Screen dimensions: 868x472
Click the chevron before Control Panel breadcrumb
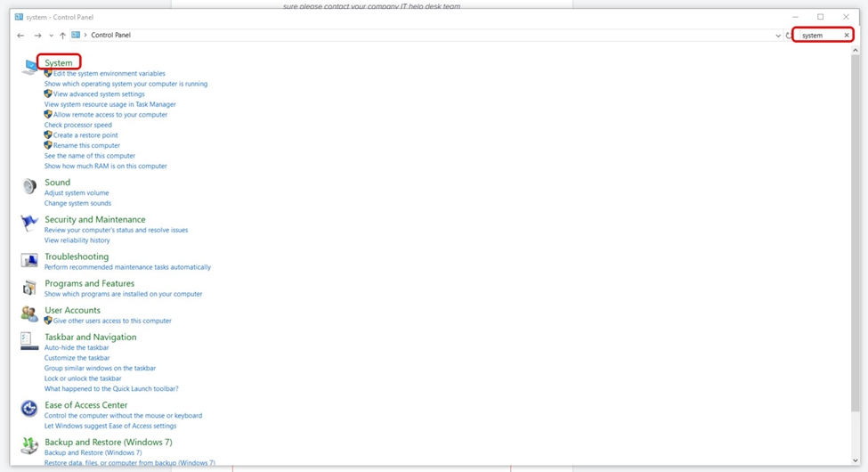click(85, 35)
